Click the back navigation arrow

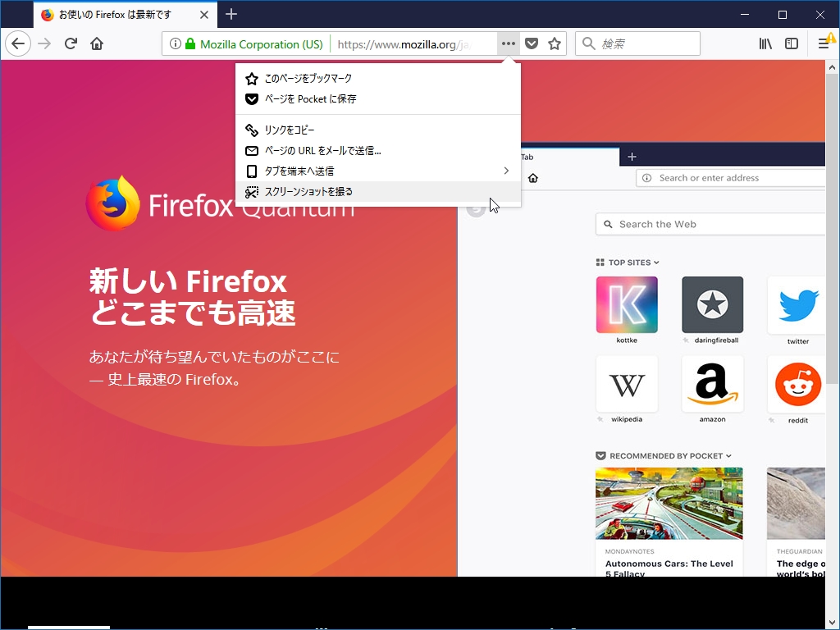click(x=17, y=43)
